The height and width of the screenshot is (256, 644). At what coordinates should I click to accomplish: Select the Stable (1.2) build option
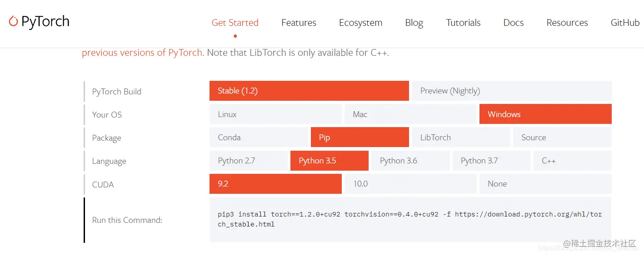(309, 91)
